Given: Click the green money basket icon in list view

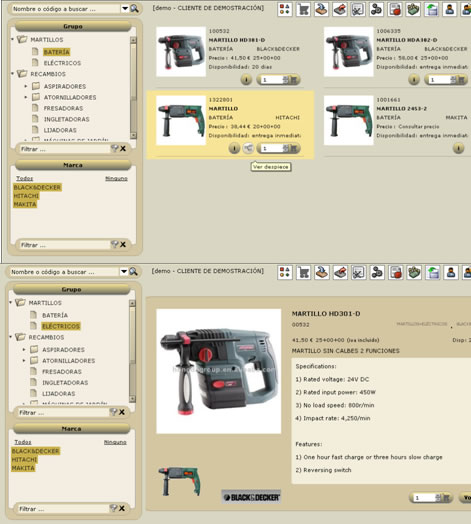Looking at the screenshot, I should coord(413,9).
